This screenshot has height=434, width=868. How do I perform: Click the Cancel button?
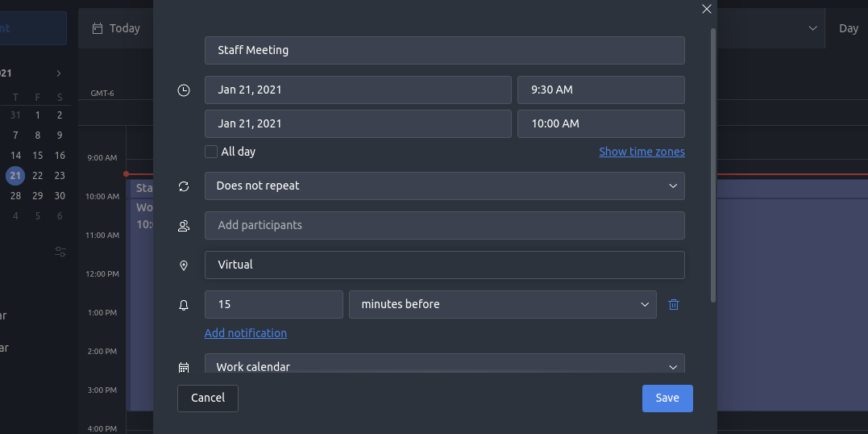point(208,398)
